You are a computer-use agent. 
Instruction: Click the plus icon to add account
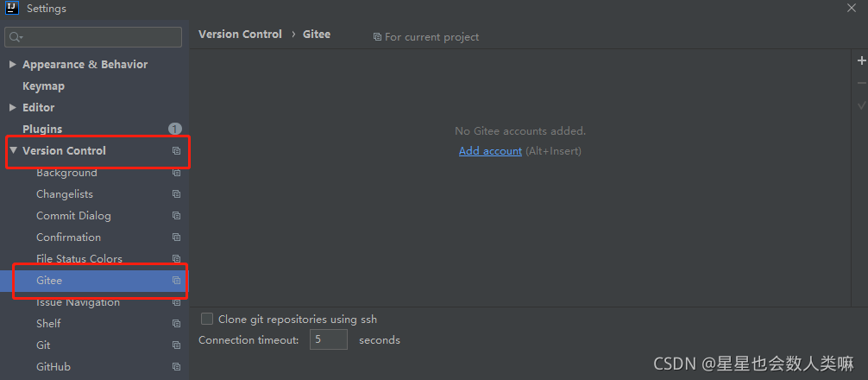coord(861,60)
